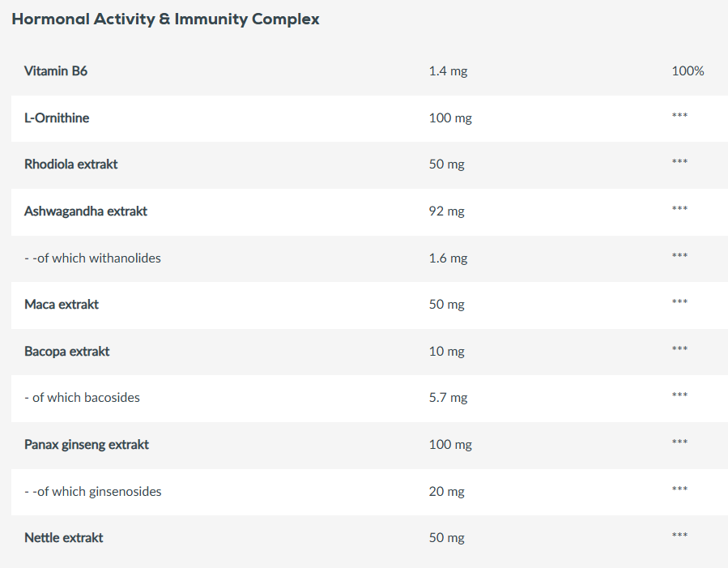This screenshot has width=728, height=568.
Task: Click the Panax ginseng extrakt name
Action: tap(87, 445)
